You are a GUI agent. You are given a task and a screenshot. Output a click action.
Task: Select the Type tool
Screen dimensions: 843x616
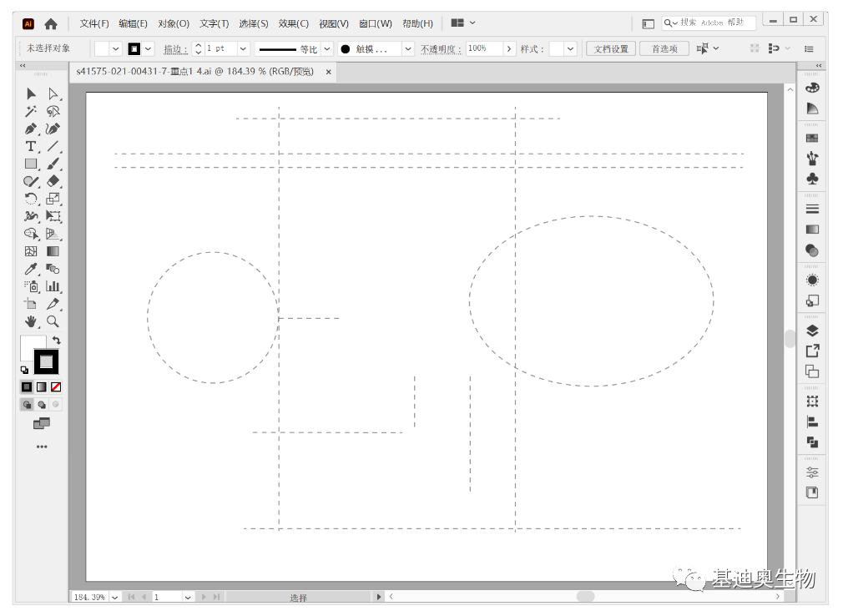point(31,147)
